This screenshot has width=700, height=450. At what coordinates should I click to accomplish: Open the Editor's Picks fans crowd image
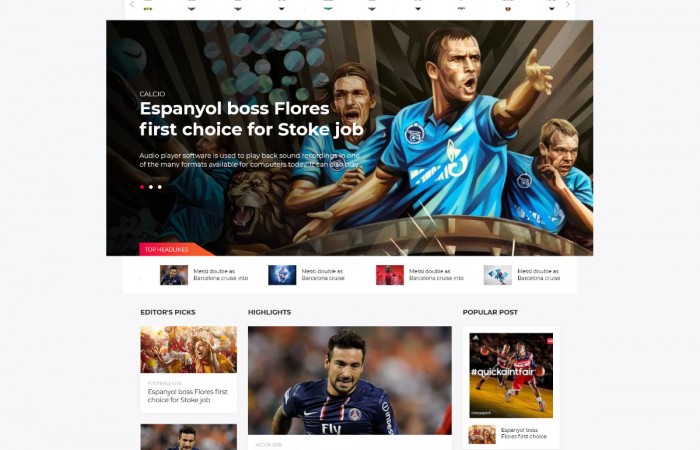click(188, 350)
